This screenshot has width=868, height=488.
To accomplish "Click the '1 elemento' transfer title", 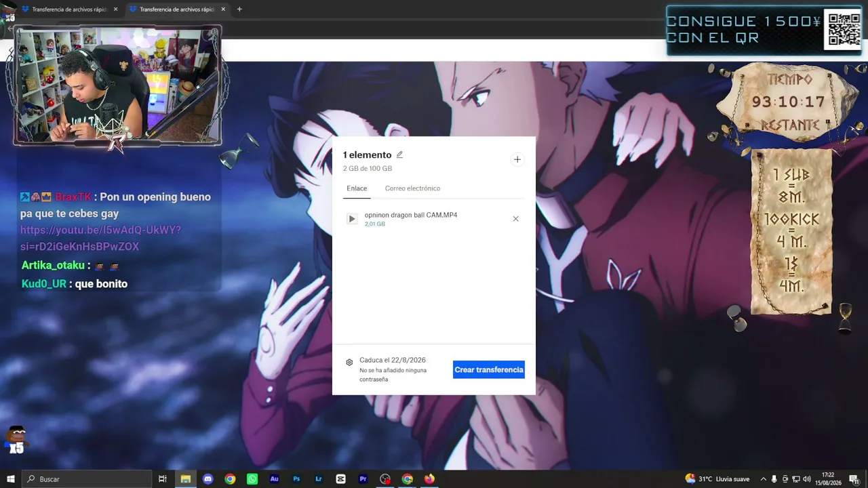I will tap(367, 155).
